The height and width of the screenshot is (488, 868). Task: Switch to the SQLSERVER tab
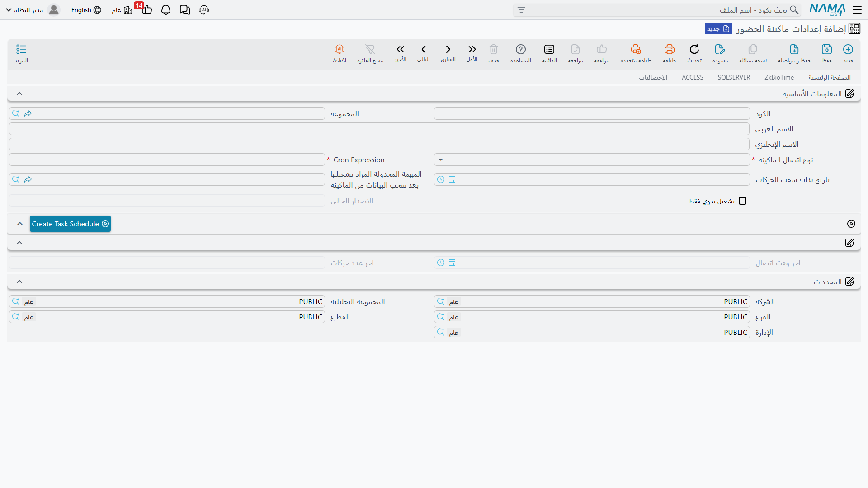pyautogui.click(x=734, y=77)
